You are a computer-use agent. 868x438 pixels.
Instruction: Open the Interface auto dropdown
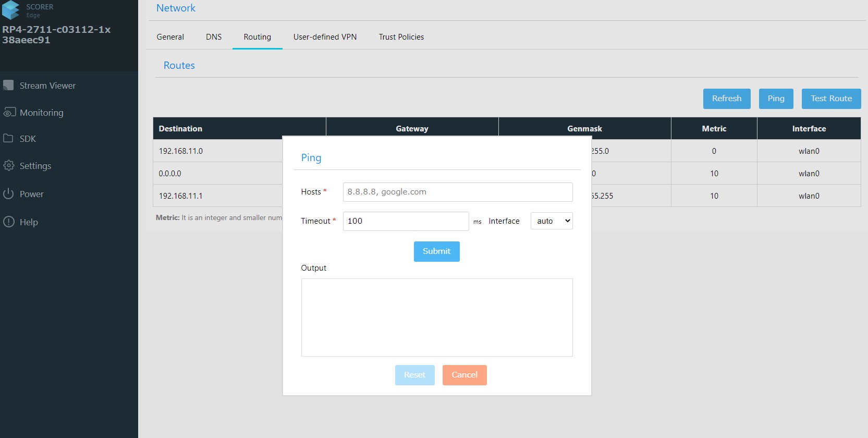[x=551, y=221]
